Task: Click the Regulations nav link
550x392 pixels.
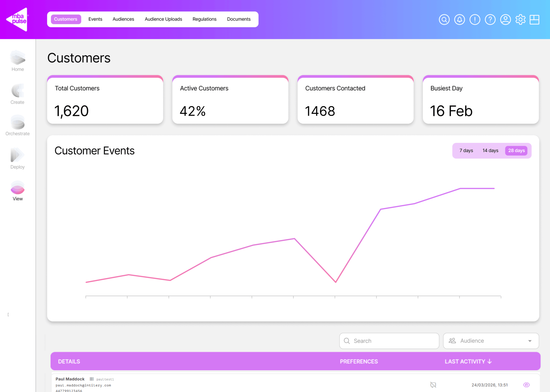Action: 204,19
